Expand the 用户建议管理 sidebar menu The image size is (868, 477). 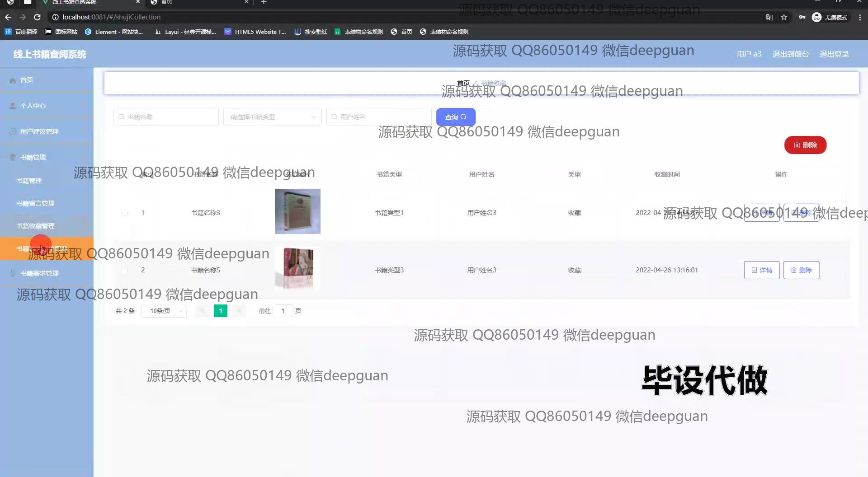tap(39, 131)
